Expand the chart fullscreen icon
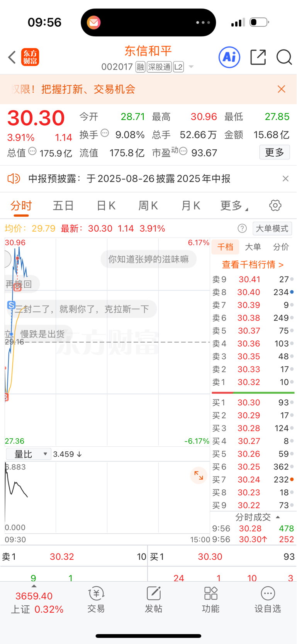This screenshot has height=644, width=297. [199, 475]
